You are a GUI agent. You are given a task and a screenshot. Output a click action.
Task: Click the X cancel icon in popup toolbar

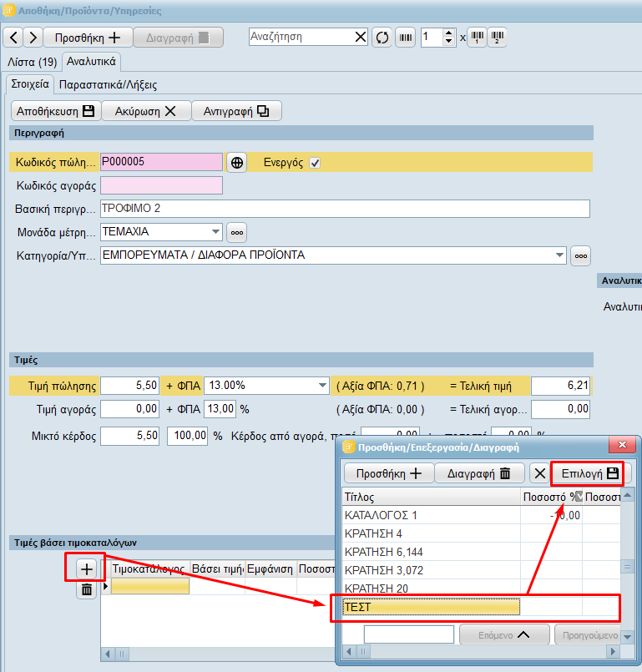pyautogui.click(x=540, y=474)
